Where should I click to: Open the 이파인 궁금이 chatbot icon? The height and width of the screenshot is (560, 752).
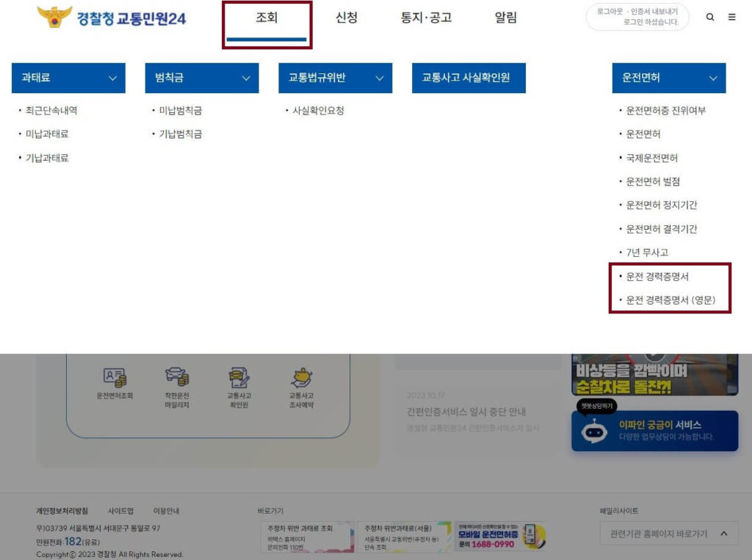594,431
